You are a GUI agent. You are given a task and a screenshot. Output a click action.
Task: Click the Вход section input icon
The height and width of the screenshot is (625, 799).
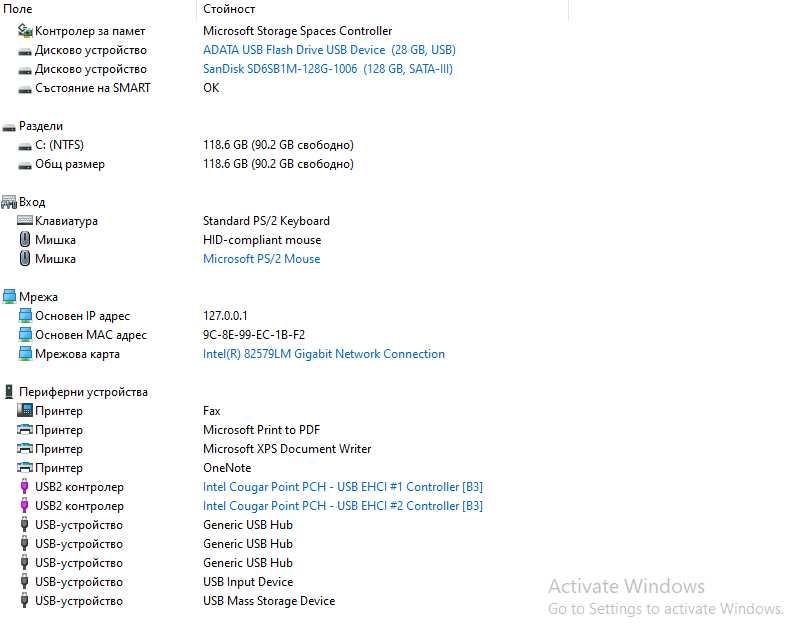(x=9, y=202)
